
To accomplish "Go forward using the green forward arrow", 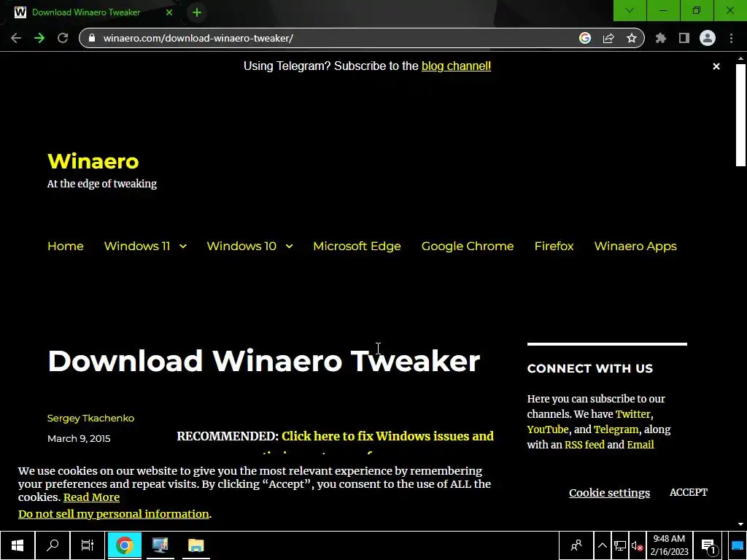I will click(x=39, y=38).
